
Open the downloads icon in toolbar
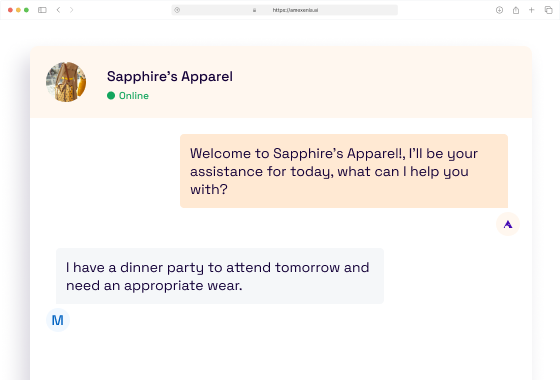pyautogui.click(x=499, y=10)
